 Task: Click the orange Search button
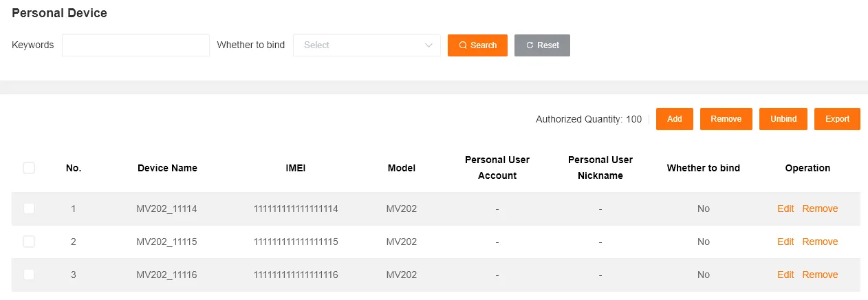pyautogui.click(x=477, y=45)
